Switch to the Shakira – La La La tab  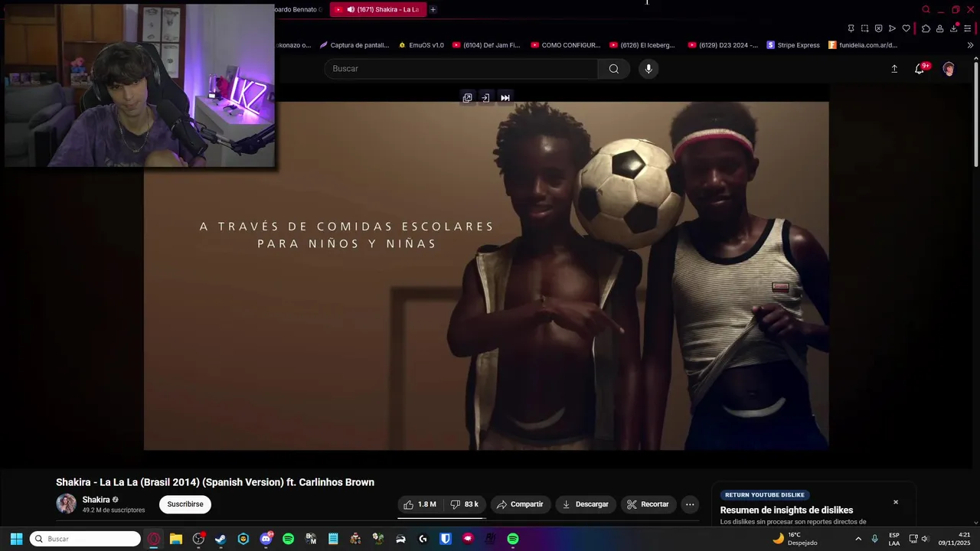pos(378,9)
